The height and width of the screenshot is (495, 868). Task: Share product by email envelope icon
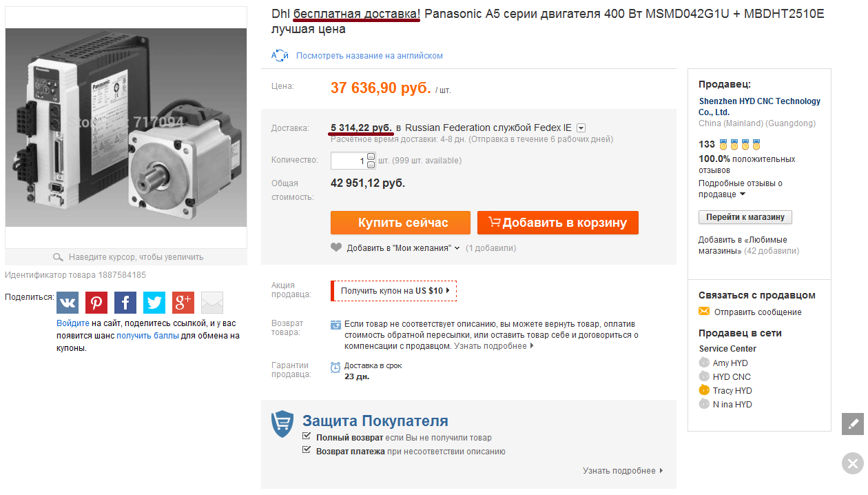point(212,303)
